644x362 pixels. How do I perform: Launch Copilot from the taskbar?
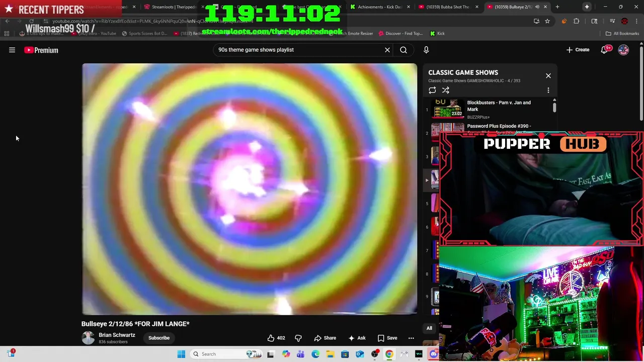point(286,354)
